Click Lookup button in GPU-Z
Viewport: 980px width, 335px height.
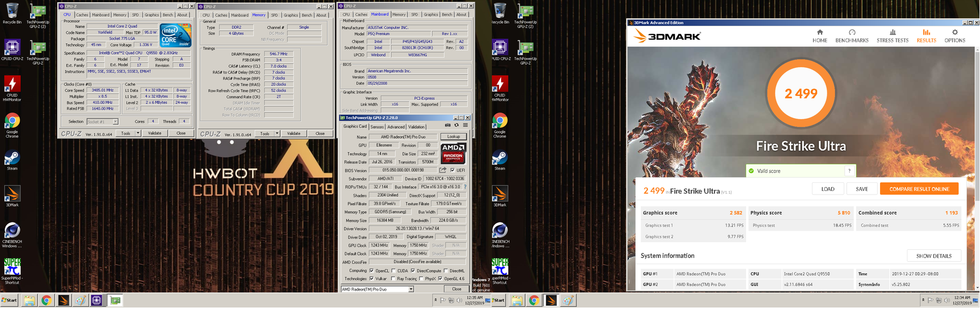point(454,136)
